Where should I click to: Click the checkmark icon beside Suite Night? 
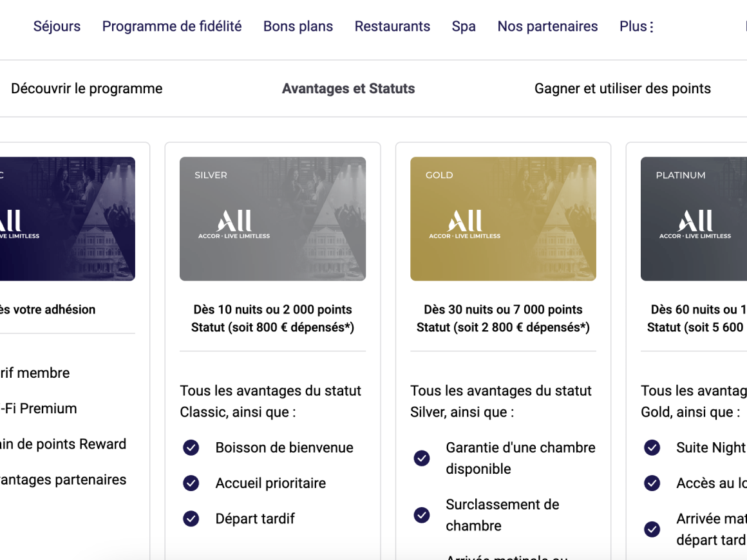[x=652, y=447]
